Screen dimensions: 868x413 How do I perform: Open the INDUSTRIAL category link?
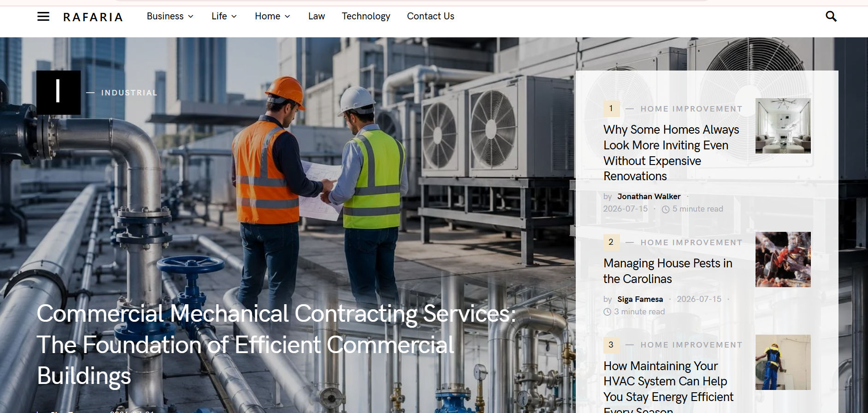coord(129,93)
